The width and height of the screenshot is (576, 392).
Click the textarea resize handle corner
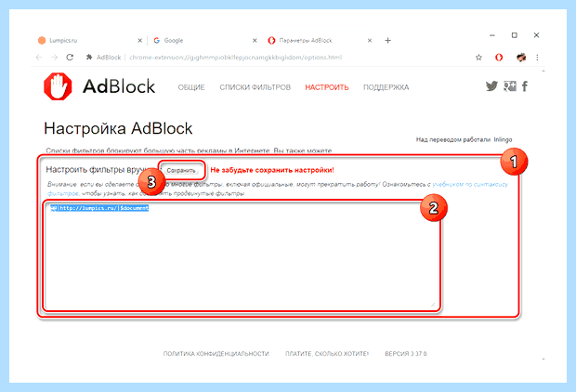(433, 304)
